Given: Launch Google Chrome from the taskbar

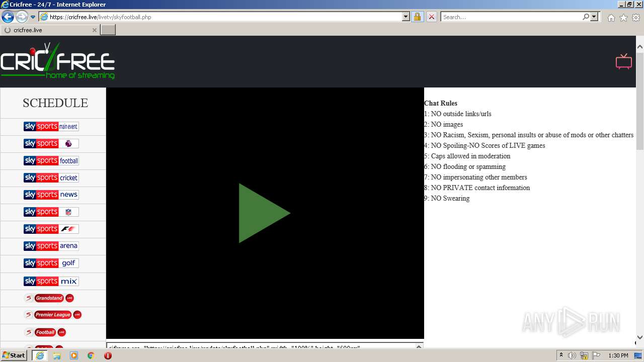Looking at the screenshot, I should [91, 355].
